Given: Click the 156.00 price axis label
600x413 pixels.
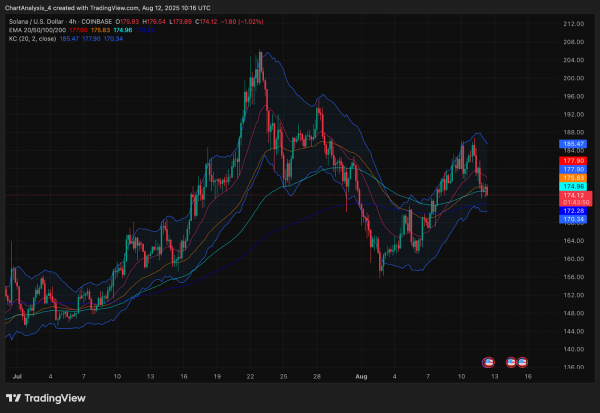Looking at the screenshot, I should pyautogui.click(x=574, y=277).
